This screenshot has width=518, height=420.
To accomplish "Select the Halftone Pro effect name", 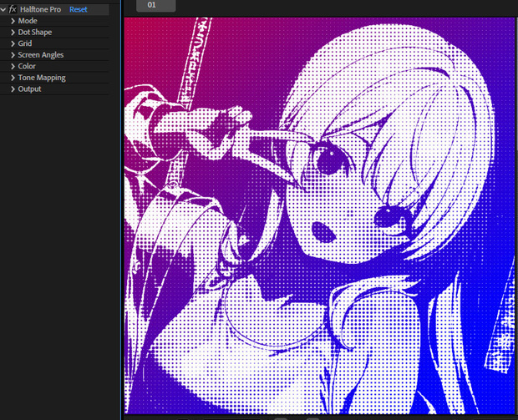I will click(x=40, y=9).
